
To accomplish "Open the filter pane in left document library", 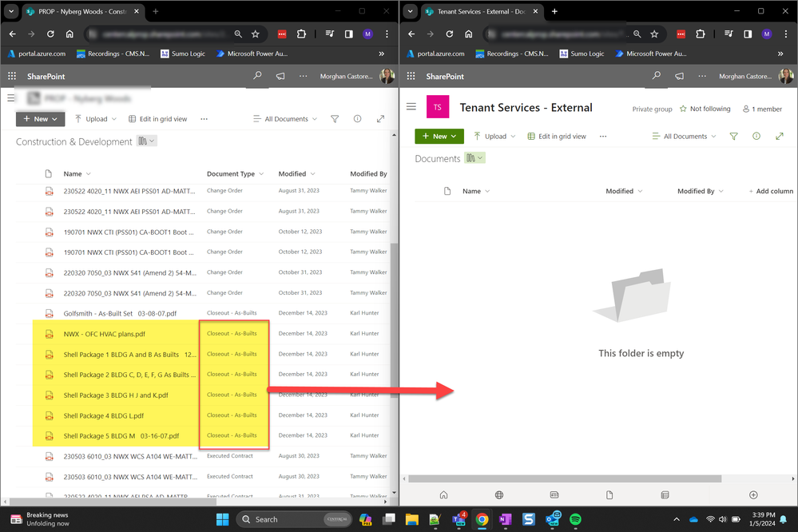I will pos(335,118).
